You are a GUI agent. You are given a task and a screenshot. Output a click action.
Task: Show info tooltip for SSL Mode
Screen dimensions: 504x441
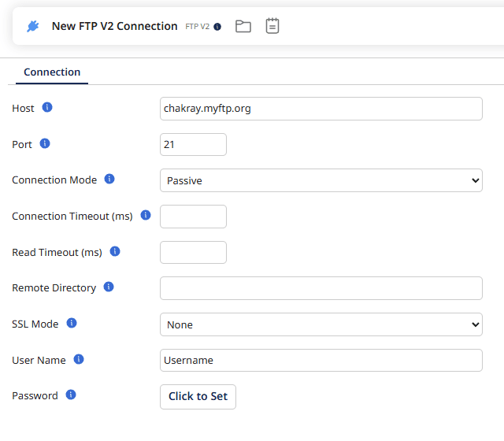[72, 323]
